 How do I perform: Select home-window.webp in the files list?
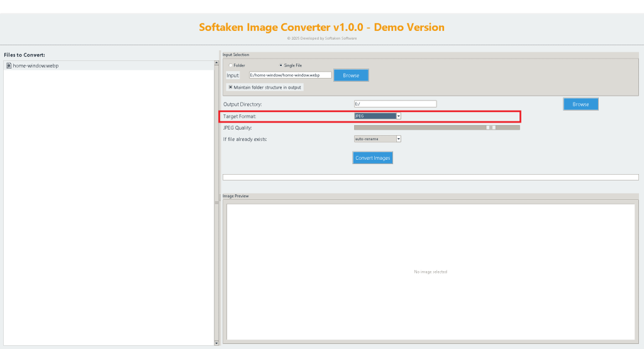tap(36, 65)
